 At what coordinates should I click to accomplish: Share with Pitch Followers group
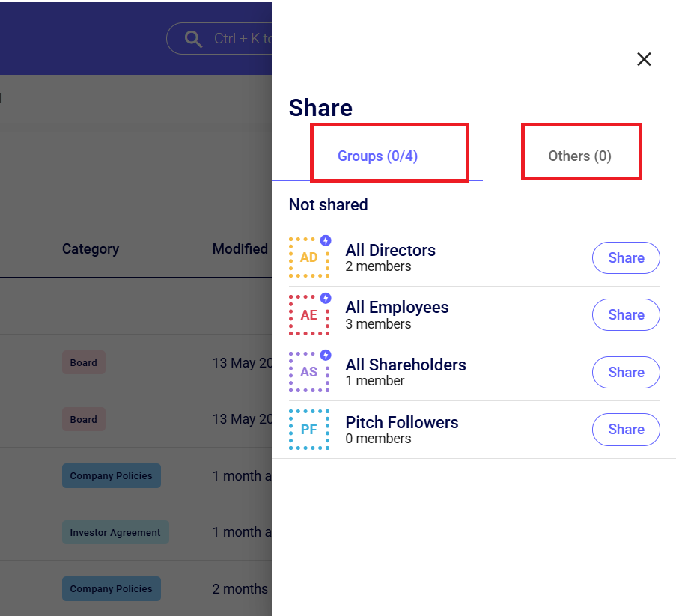pos(626,430)
